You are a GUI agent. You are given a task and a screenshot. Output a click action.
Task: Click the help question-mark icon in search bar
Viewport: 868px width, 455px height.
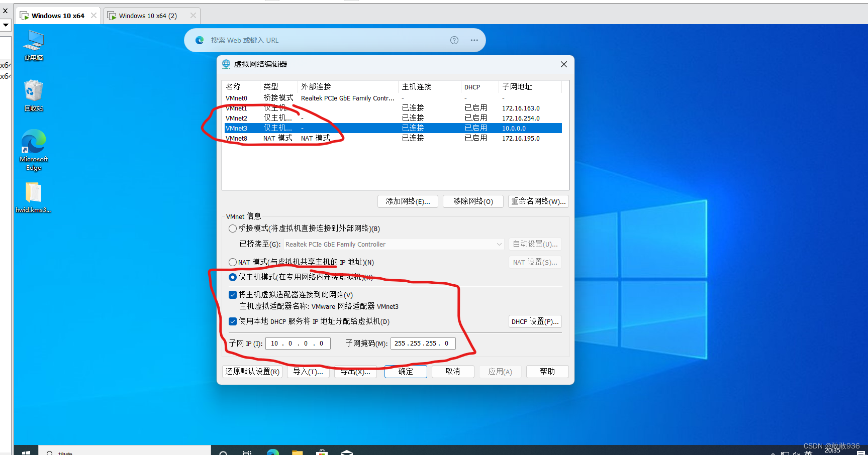(x=454, y=40)
